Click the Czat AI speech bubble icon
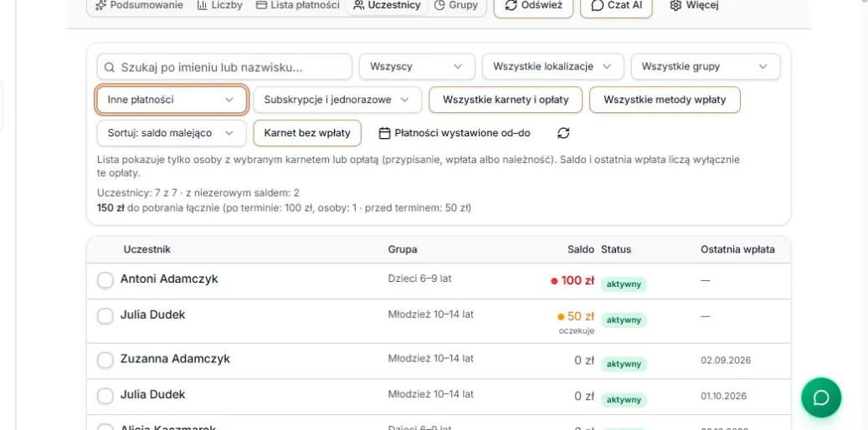This screenshot has height=430, width=868. [x=598, y=6]
